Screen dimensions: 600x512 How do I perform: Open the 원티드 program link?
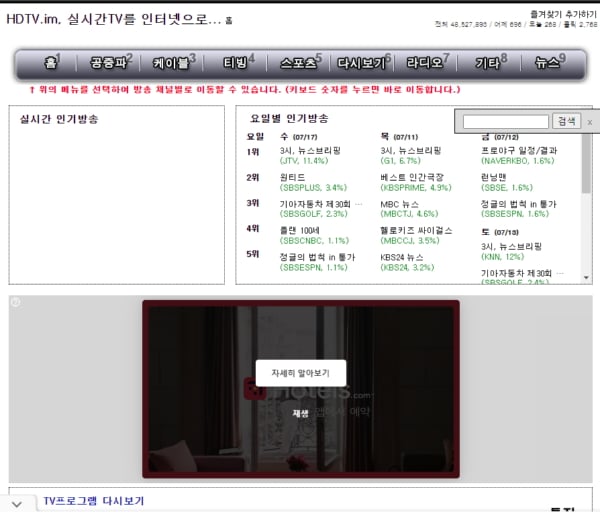(x=292, y=176)
